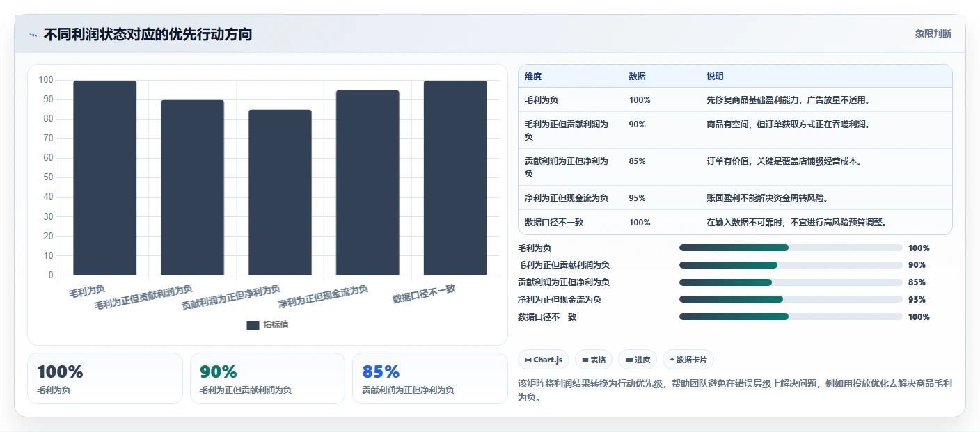Click the 数据口径不一致 chart bar
980x432 pixels.
[455, 178]
